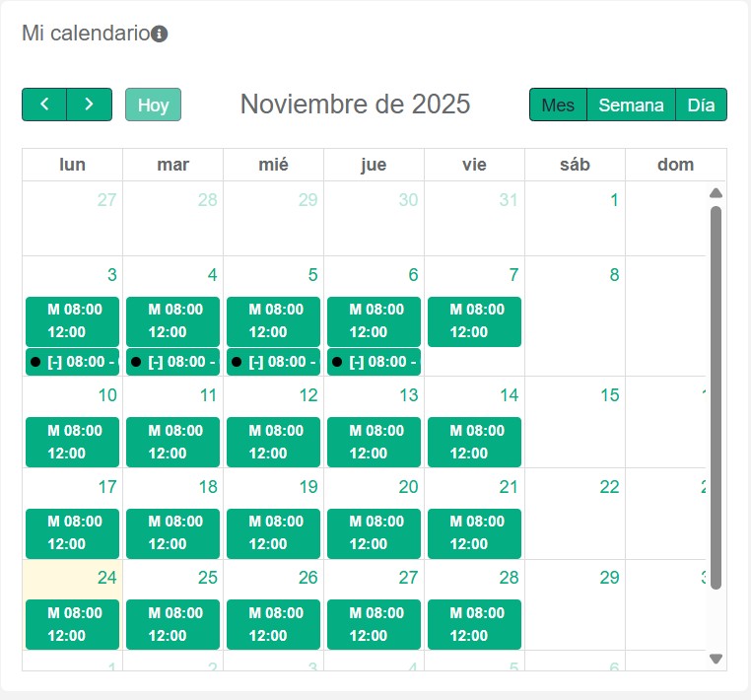Open the M 08:00 event on November 3
751x700 pixels.
pyautogui.click(x=72, y=320)
